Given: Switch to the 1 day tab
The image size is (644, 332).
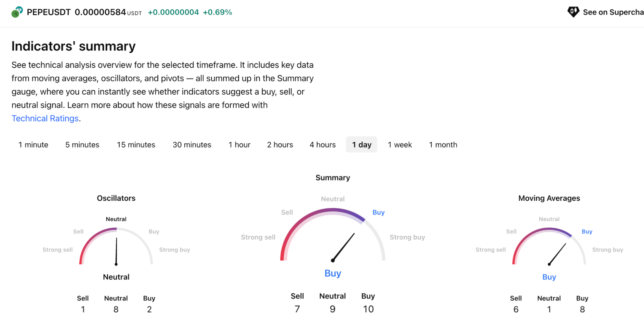Looking at the screenshot, I should click(361, 145).
